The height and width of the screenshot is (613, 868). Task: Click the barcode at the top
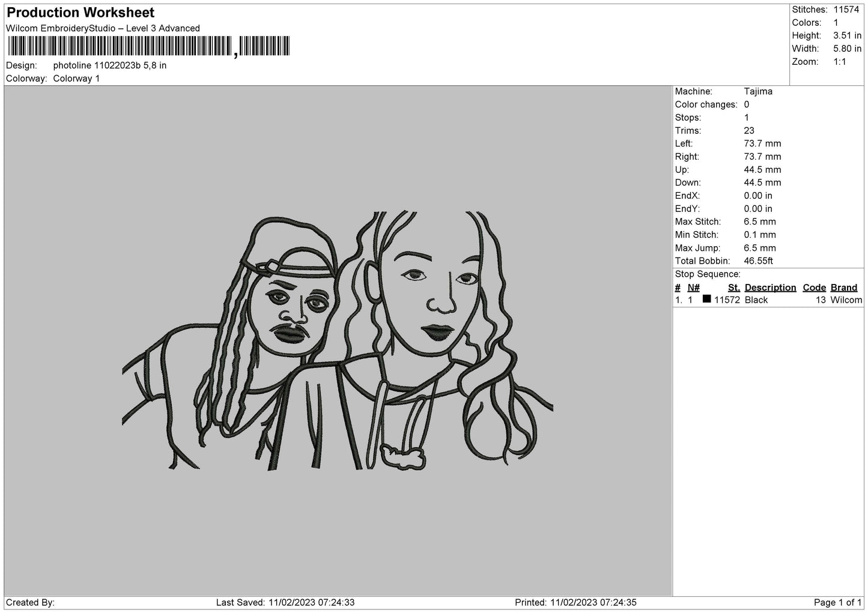point(148,46)
